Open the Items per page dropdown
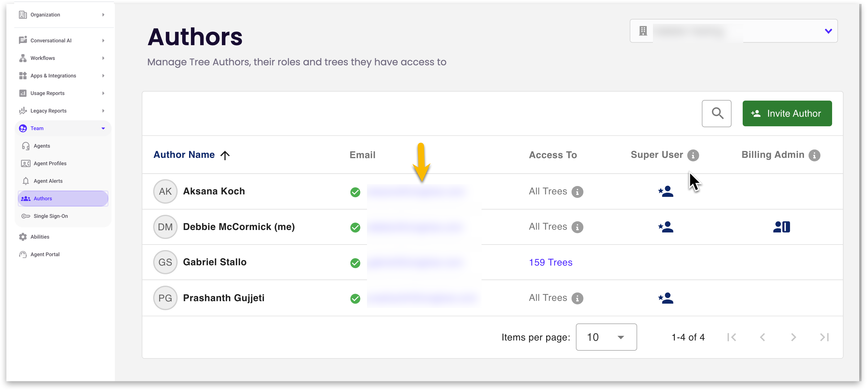The width and height of the screenshot is (868, 390). pyautogui.click(x=606, y=337)
